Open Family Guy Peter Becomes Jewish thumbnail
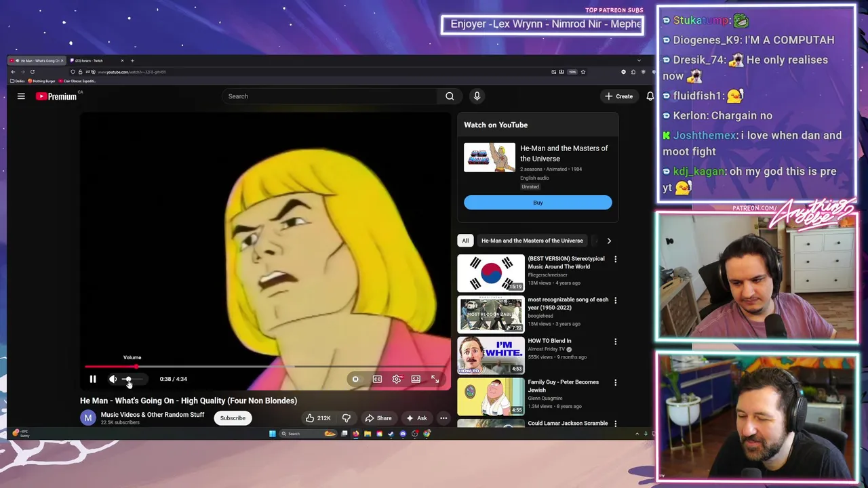 click(491, 396)
